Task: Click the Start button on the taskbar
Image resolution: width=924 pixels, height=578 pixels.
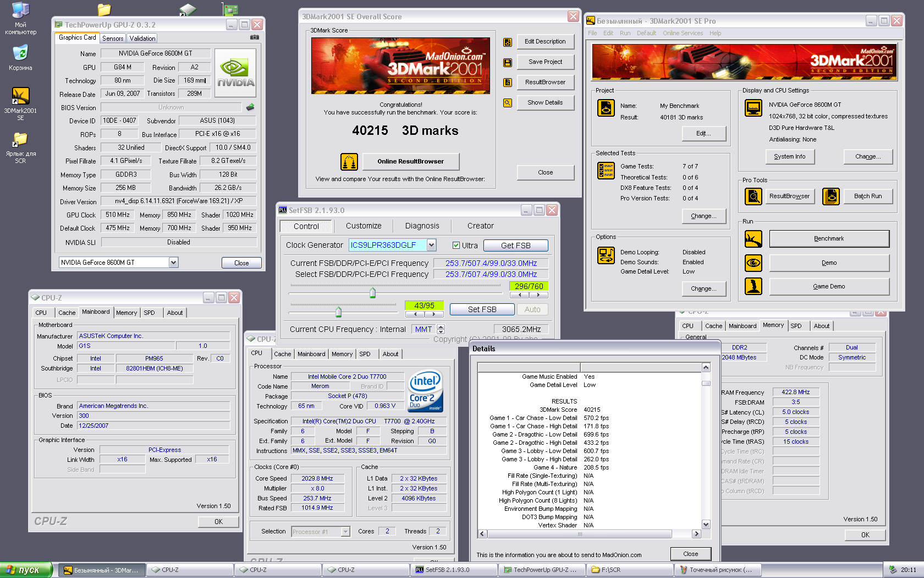Action: coord(26,570)
